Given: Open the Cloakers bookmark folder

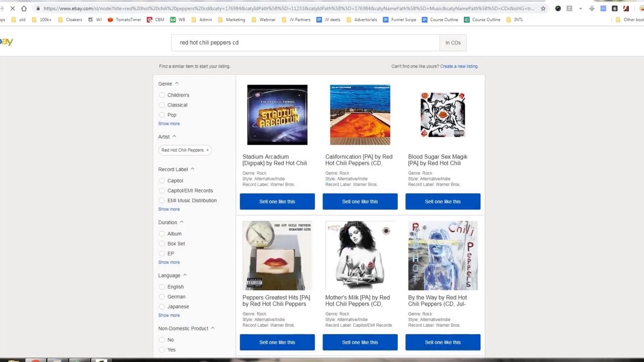Looking at the screenshot, I should [x=69, y=20].
